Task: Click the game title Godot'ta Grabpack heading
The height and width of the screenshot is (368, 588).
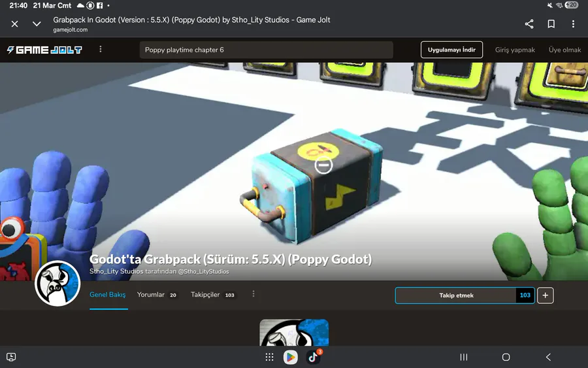Action: 231,259
